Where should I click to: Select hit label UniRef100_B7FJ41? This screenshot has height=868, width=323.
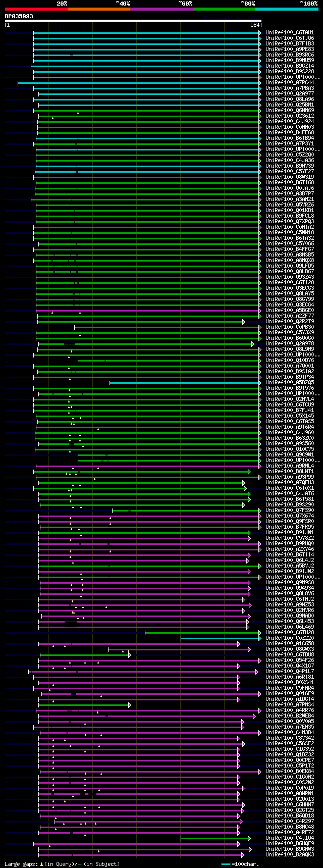(x=290, y=411)
